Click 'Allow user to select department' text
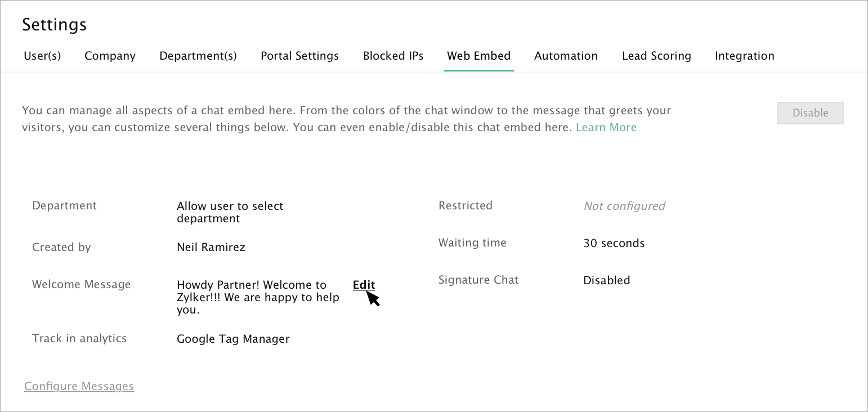Viewport: 868px width, 412px height. 230,212
